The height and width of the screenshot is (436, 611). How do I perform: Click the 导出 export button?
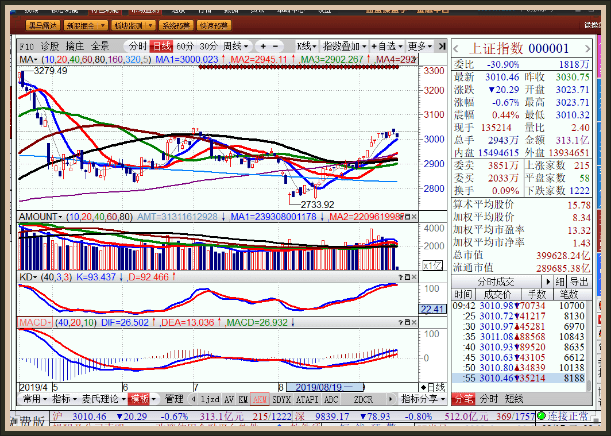coord(579,281)
